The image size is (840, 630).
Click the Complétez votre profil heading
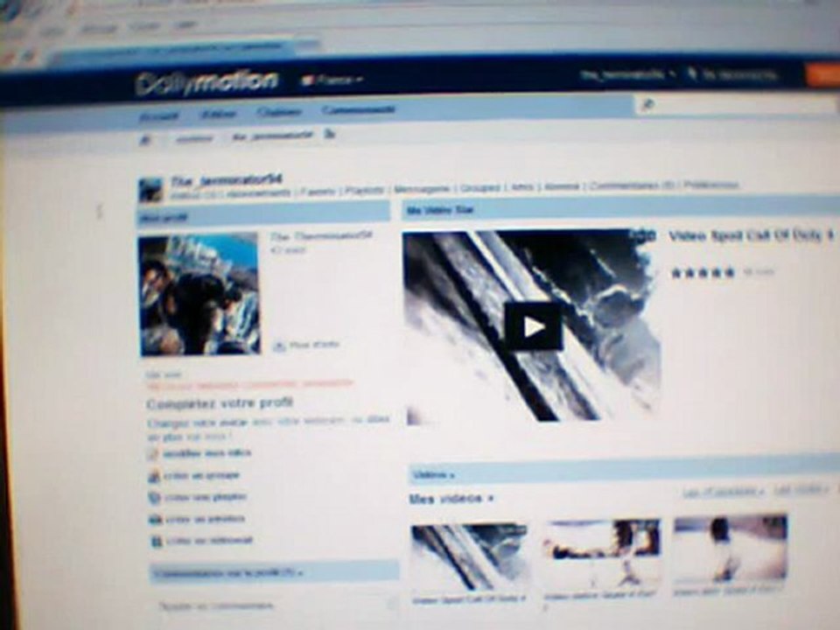(x=220, y=403)
